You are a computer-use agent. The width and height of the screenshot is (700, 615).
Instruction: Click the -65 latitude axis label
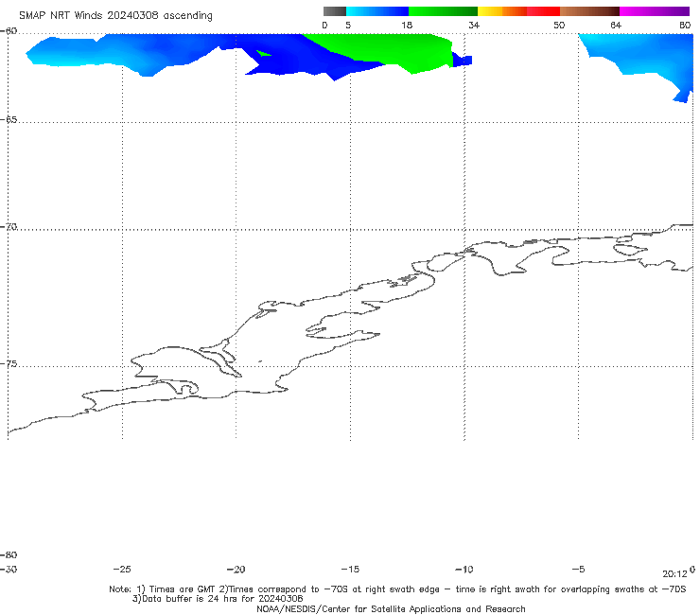tap(9, 120)
